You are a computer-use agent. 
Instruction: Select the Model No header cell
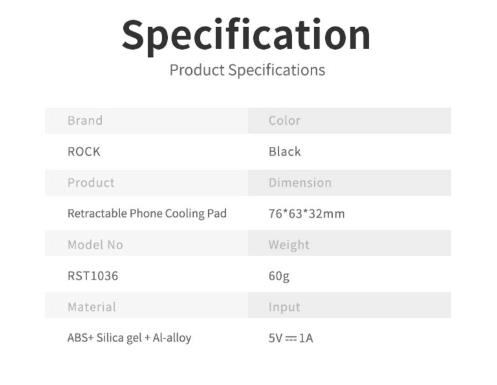(146, 245)
